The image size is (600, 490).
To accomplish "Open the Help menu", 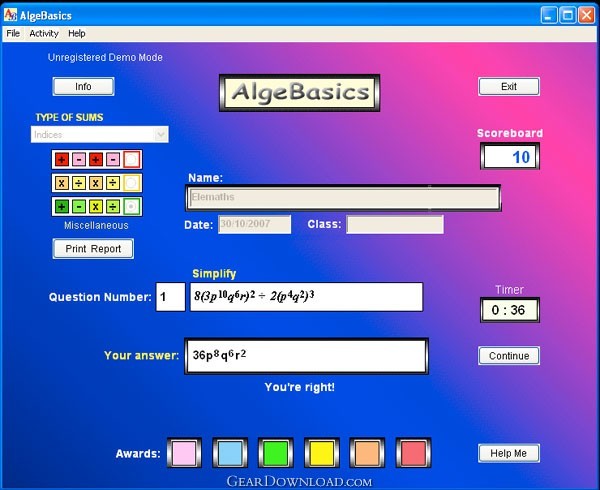I will 77,34.
